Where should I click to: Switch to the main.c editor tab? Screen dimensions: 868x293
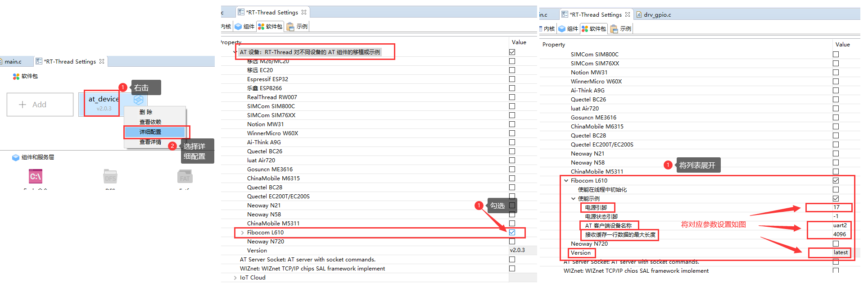point(13,61)
